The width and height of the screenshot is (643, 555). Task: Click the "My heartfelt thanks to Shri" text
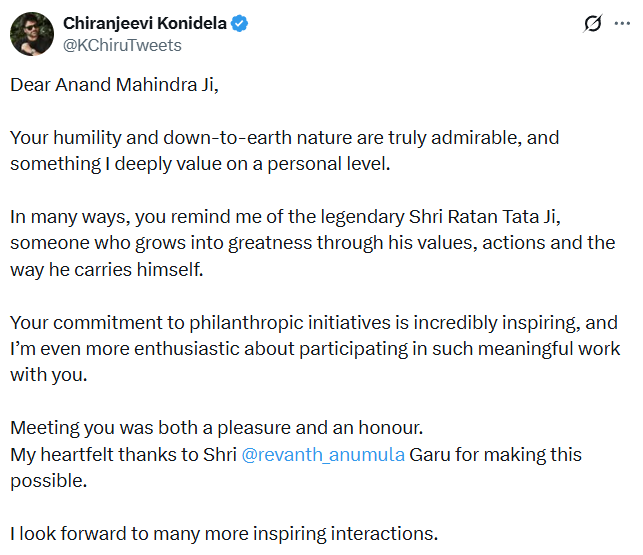(123, 455)
